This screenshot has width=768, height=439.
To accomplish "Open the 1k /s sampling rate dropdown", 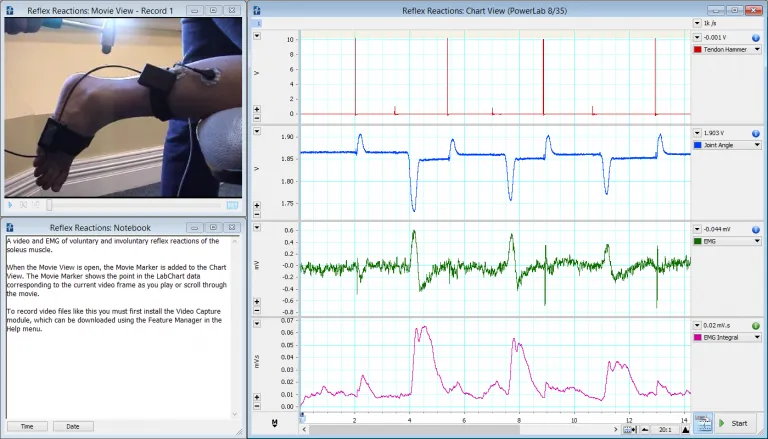I will 696,22.
